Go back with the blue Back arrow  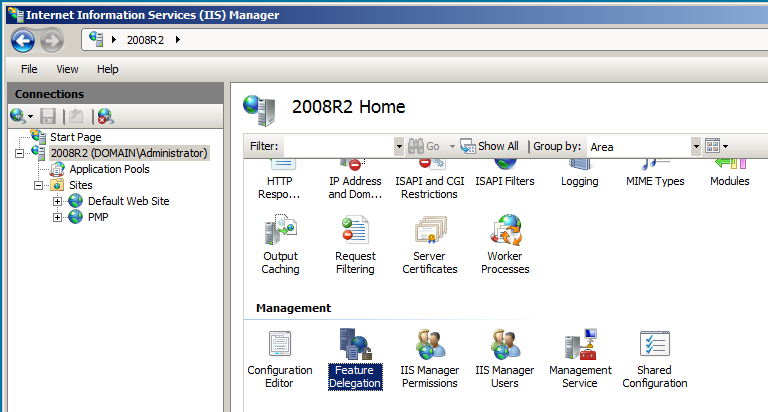click(23, 41)
